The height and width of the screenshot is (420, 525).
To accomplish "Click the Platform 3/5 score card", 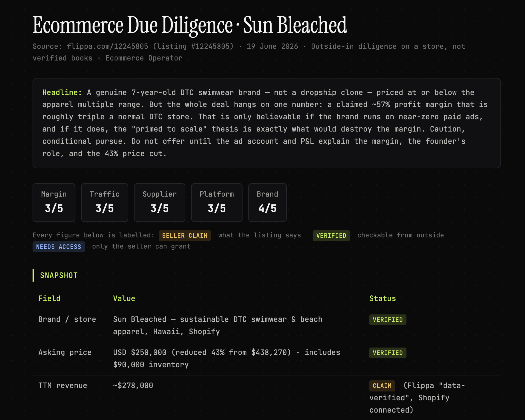I will 217,203.
